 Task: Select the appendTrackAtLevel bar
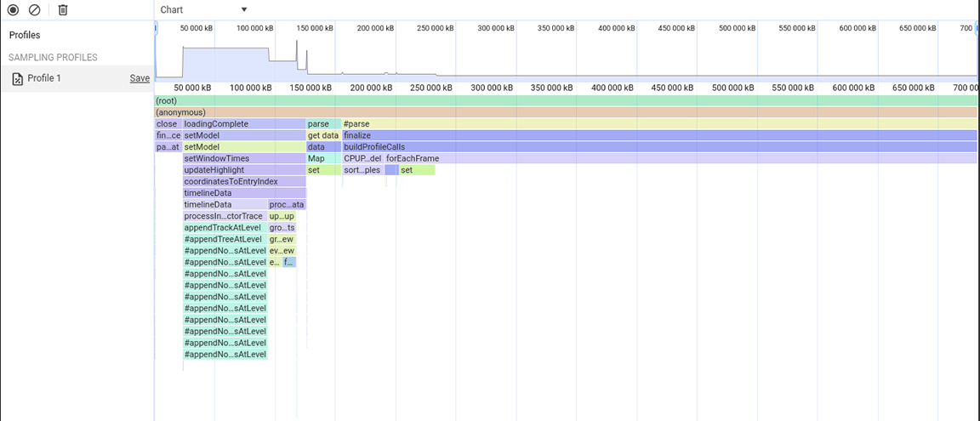click(225, 228)
